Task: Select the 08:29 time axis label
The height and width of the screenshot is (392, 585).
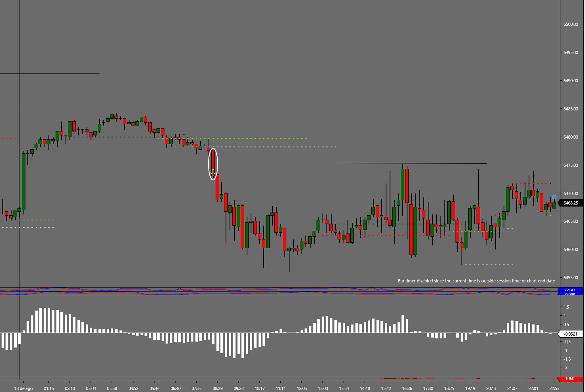Action: [218, 388]
